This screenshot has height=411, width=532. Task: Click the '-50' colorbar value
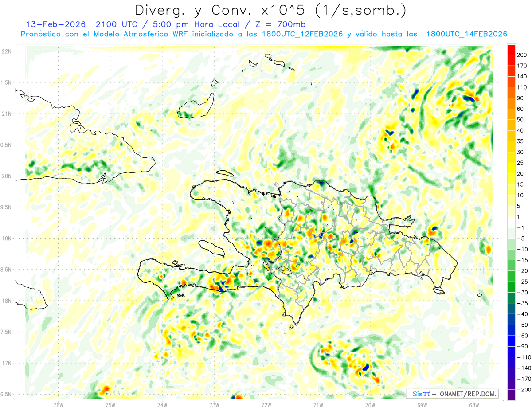[x=522, y=325]
